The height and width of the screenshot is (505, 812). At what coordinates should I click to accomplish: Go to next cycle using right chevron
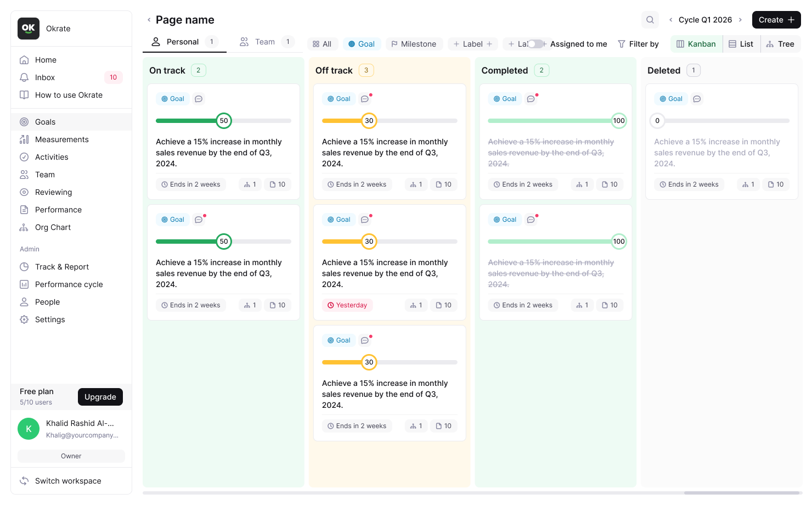click(x=740, y=20)
